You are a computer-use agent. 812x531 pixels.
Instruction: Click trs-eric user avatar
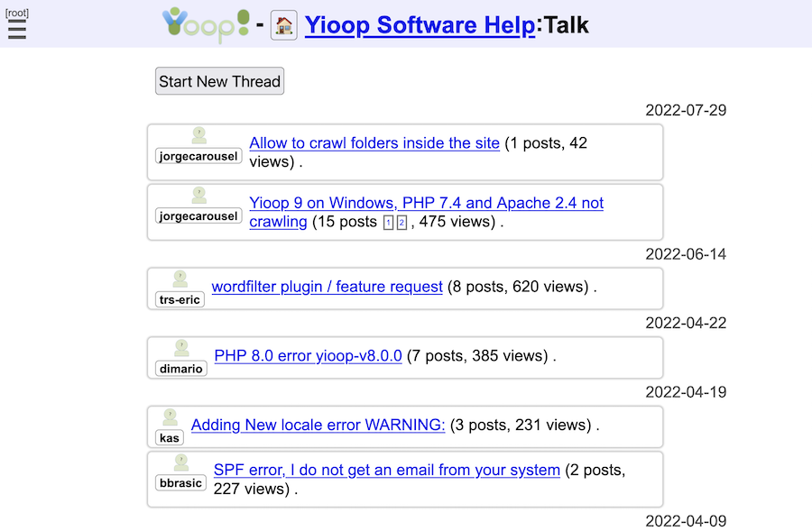180,279
